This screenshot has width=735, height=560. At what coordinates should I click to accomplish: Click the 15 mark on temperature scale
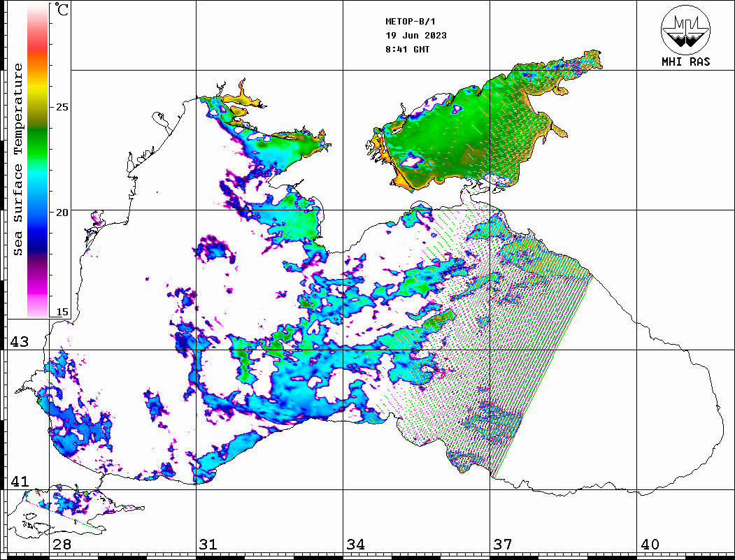[63, 313]
